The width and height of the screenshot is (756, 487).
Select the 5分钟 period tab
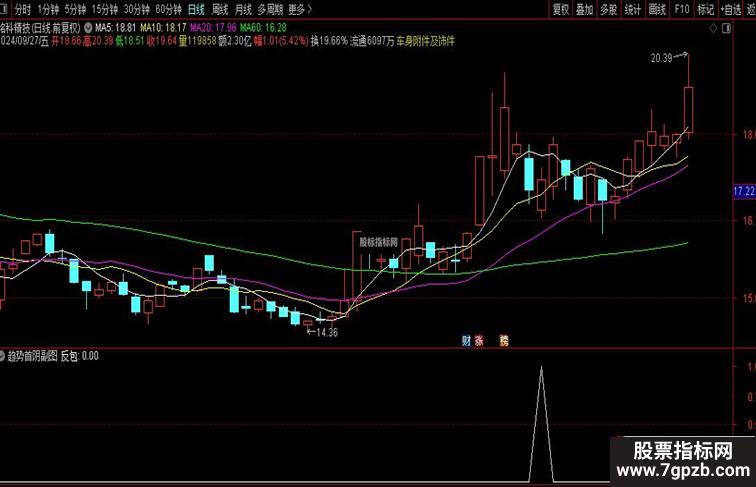75,9
